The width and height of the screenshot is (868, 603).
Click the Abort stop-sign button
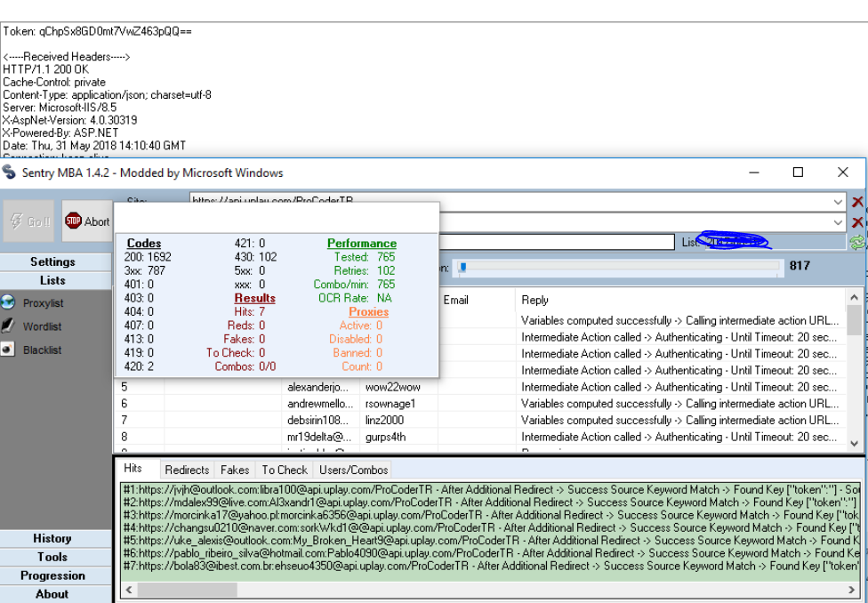coord(87,221)
